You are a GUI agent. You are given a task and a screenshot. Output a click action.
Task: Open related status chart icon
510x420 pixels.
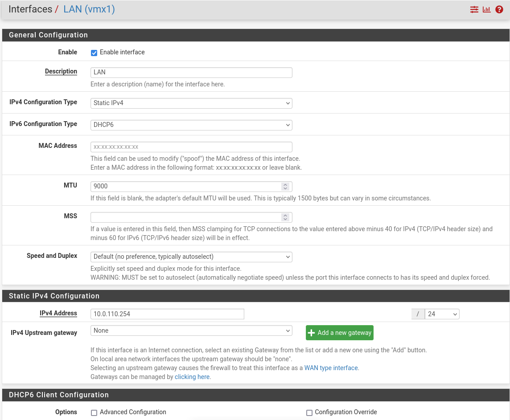(486, 9)
